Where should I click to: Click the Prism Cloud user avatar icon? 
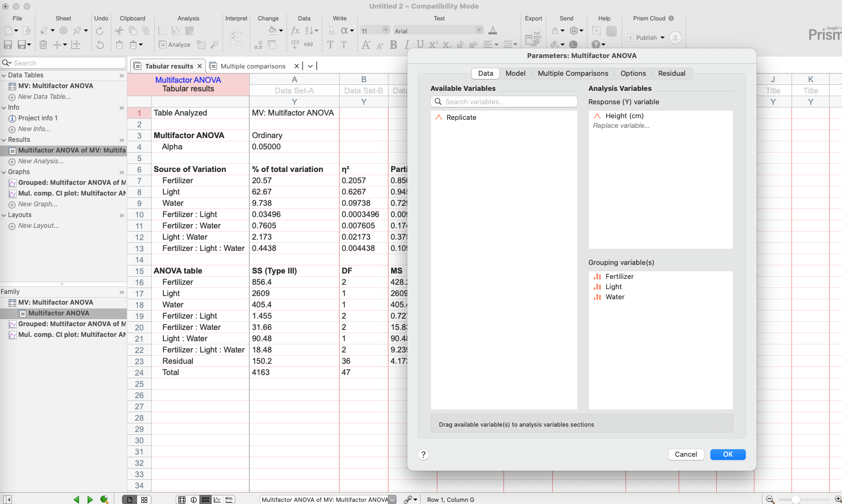point(675,38)
